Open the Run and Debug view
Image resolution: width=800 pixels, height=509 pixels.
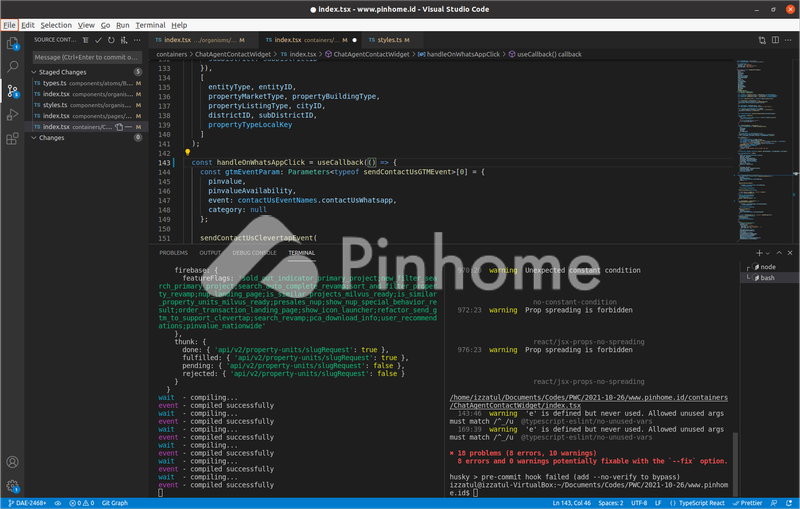[13, 115]
